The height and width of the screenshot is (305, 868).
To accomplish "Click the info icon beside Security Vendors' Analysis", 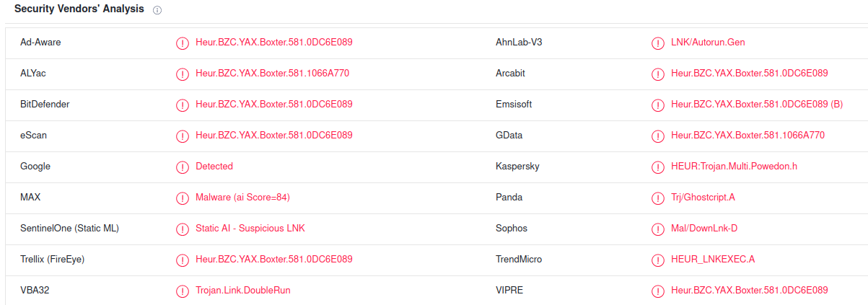I will click(157, 11).
